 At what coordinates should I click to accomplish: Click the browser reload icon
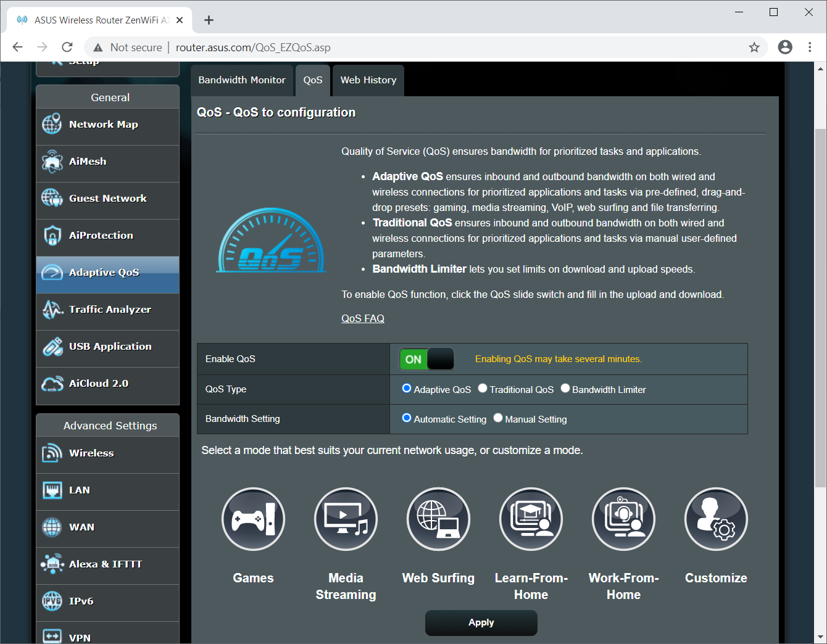67,47
